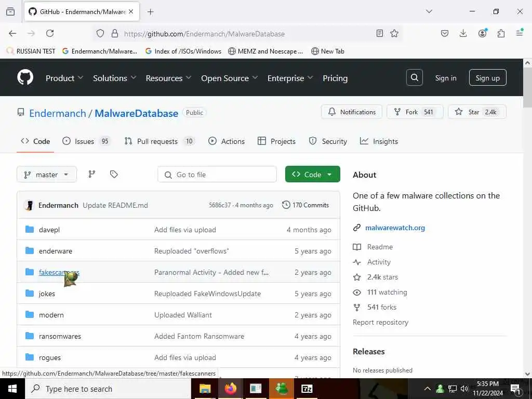Expand the green Code dropdown button
Viewport: 532px width, 399px height.
coord(312,174)
